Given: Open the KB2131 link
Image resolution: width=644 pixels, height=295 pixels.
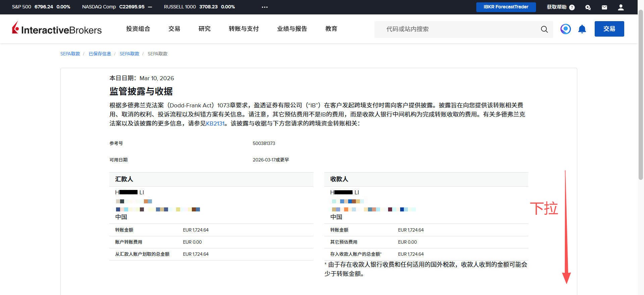Looking at the screenshot, I should click(x=215, y=124).
